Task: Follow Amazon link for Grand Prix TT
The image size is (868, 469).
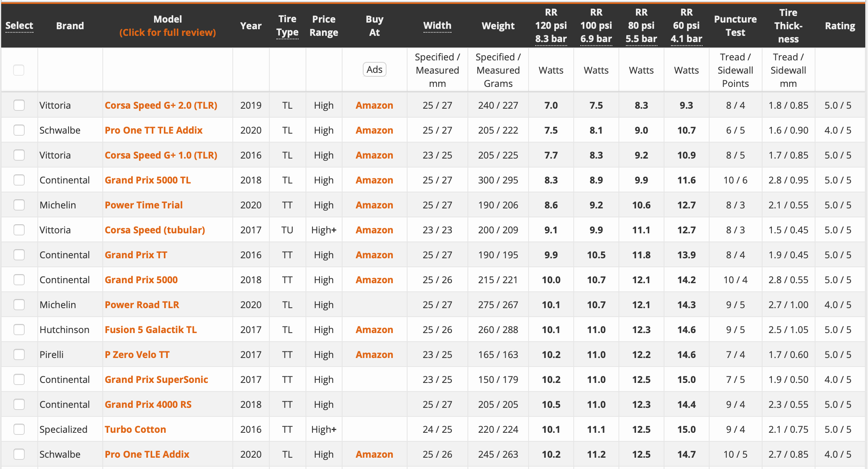Action: point(374,255)
